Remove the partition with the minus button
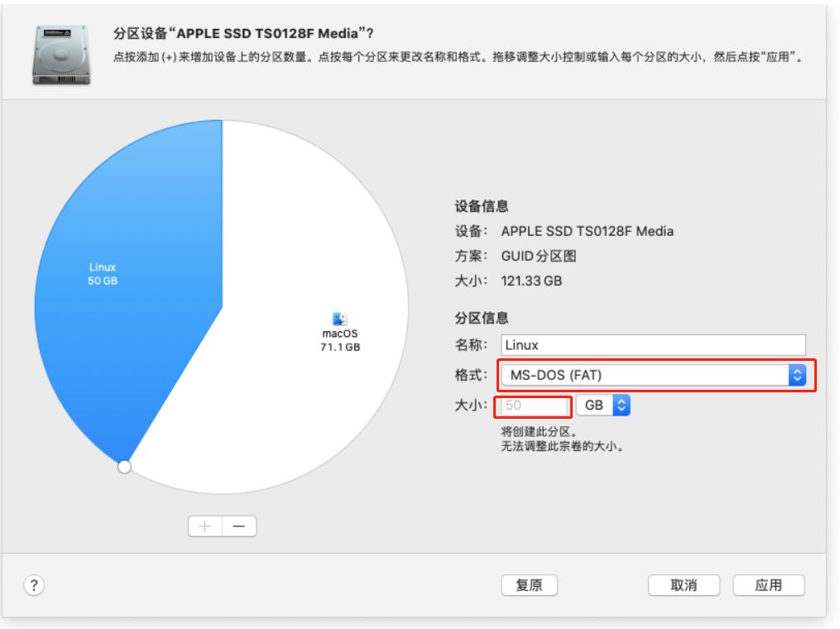 tap(239, 526)
